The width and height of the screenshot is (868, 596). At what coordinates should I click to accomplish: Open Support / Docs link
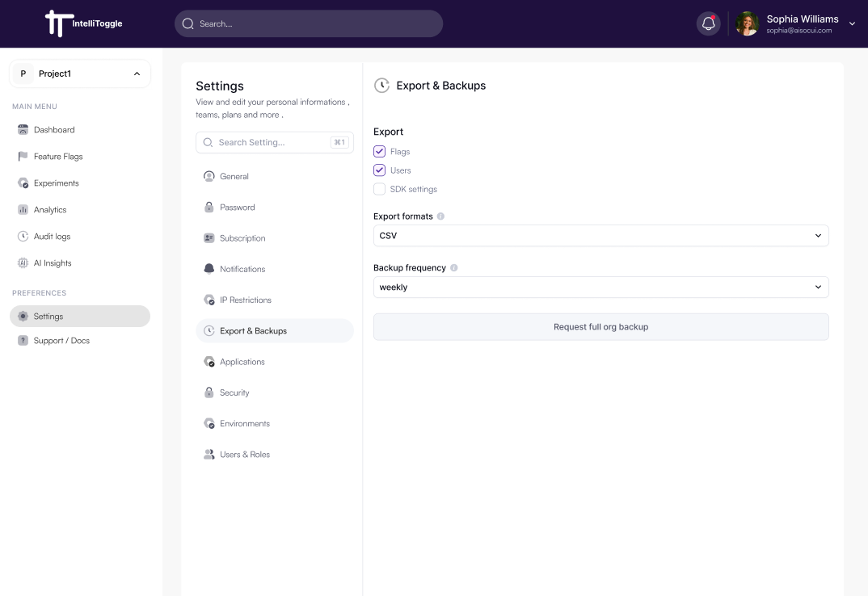[61, 341]
